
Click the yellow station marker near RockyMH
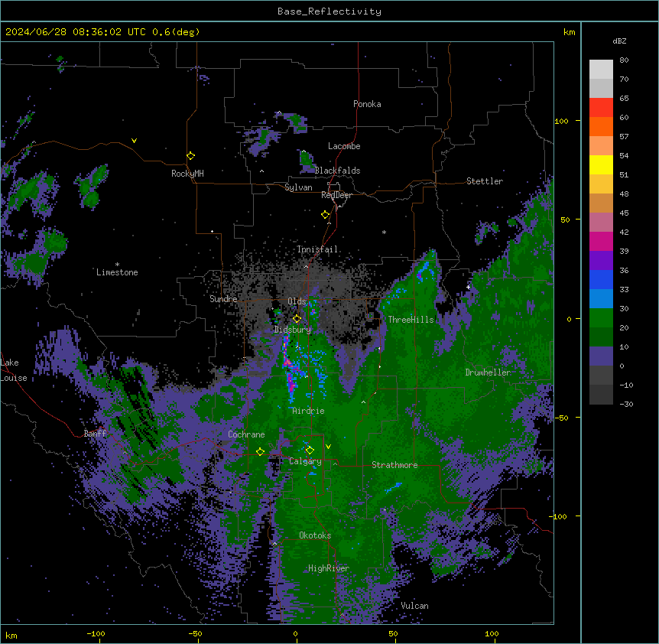click(x=191, y=156)
